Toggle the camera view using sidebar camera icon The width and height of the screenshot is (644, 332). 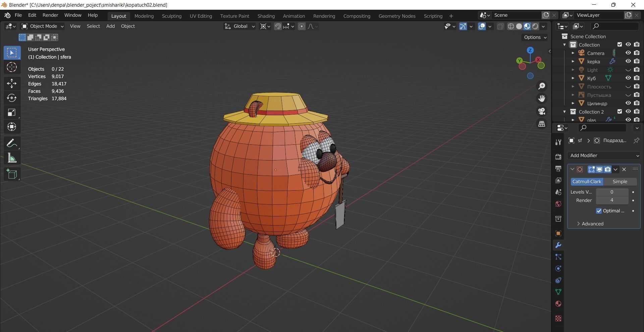pos(541,111)
